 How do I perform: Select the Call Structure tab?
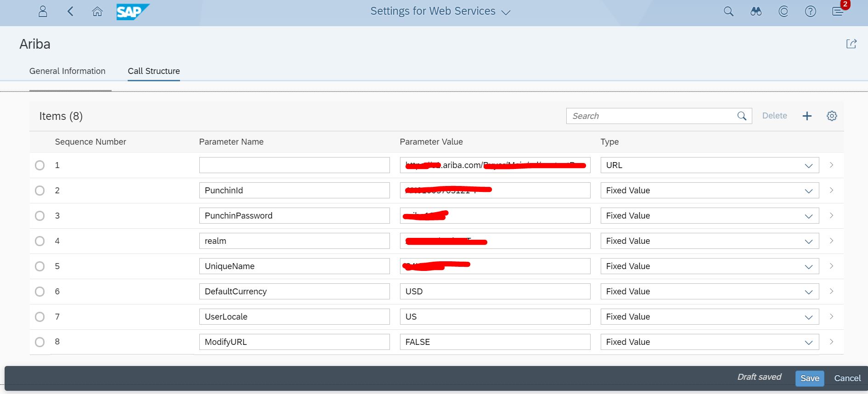click(x=154, y=71)
